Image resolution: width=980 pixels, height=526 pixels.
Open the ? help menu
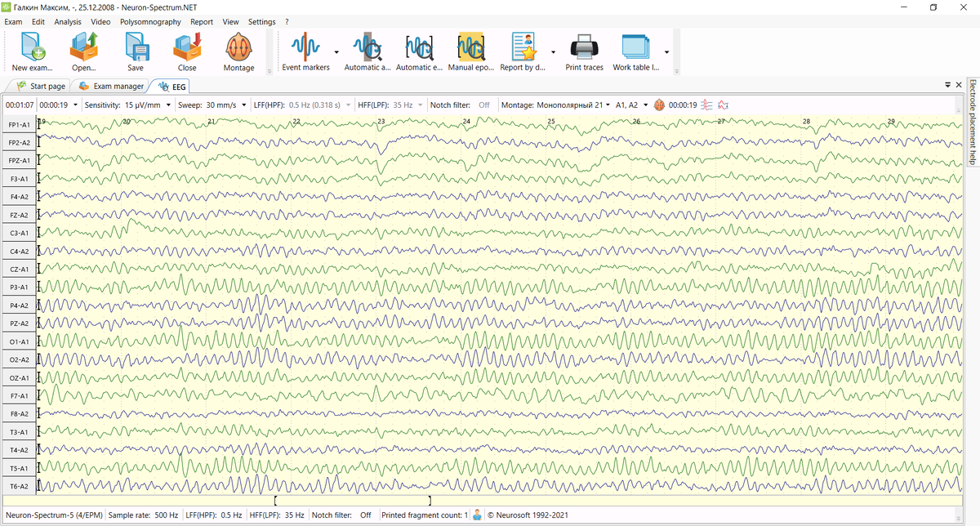point(287,22)
